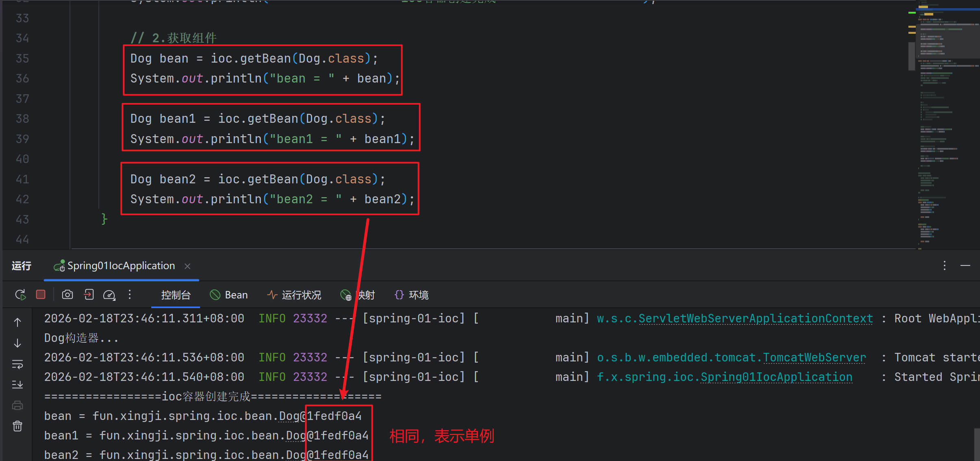Open the ServletWebServerApplicationContext link in the console
Screen dimensions: 980x461
pyautogui.click(x=756, y=319)
